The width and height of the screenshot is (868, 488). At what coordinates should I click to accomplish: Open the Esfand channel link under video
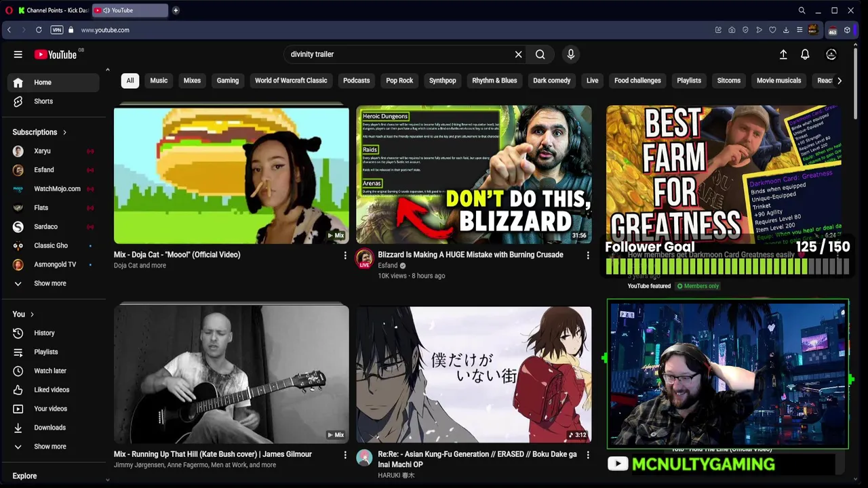tap(388, 266)
